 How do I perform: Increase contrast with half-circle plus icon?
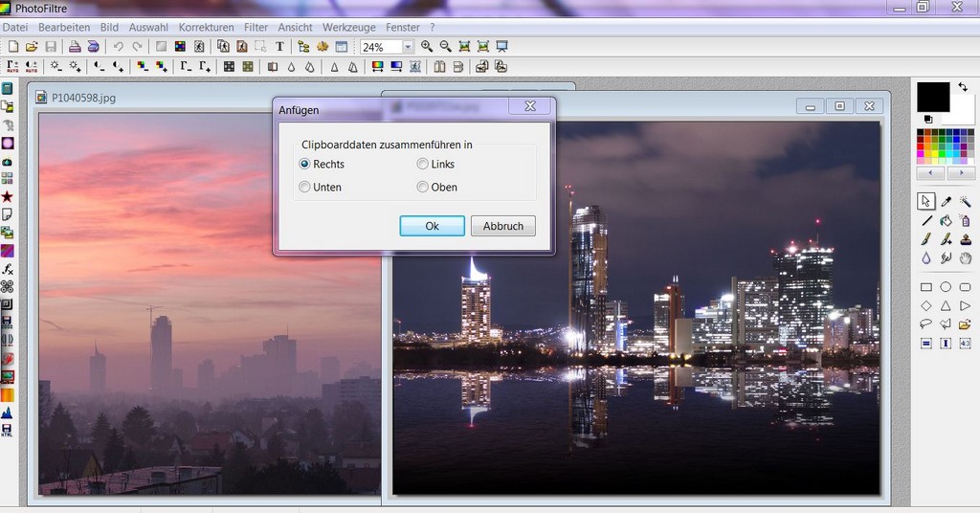click(x=118, y=66)
